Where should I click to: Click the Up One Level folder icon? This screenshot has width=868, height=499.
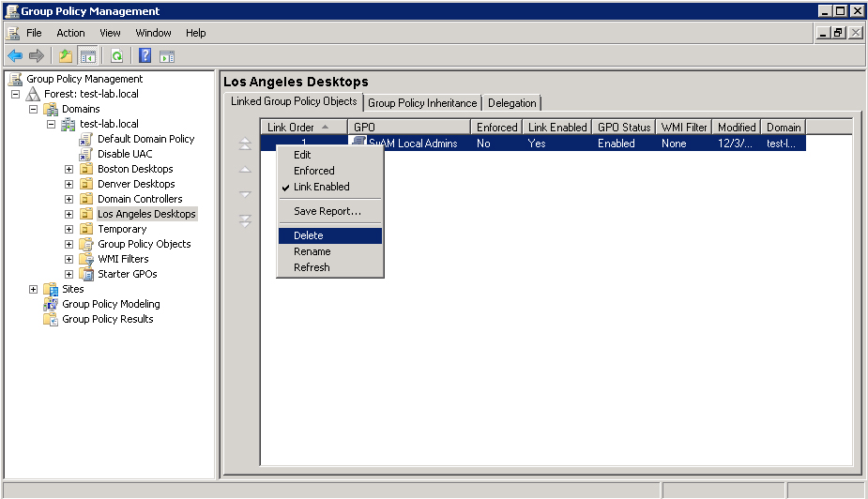tap(65, 56)
